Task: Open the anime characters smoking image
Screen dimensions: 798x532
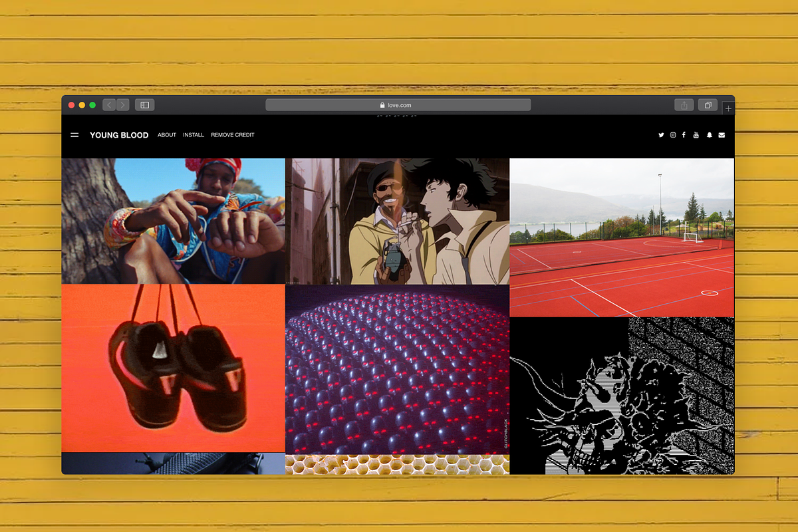Action: click(x=398, y=221)
